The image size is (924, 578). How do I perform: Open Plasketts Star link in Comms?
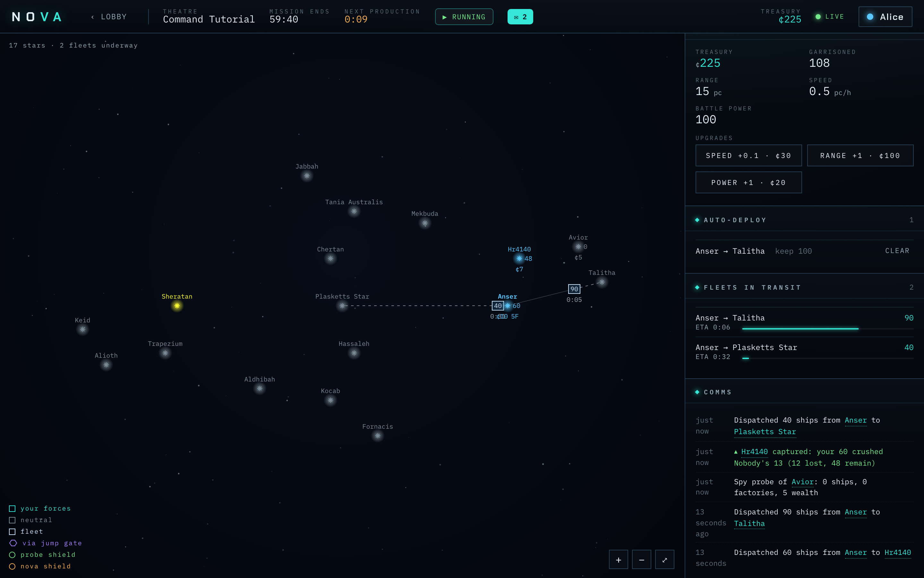[x=765, y=432]
